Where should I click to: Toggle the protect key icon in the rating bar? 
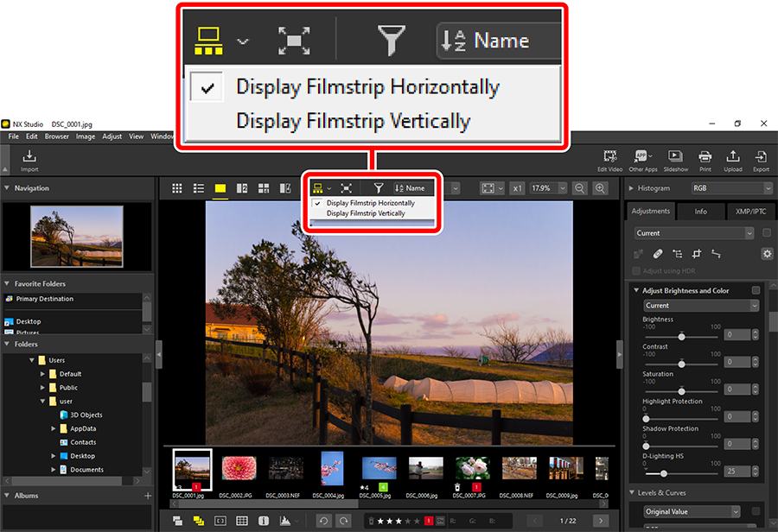[440, 521]
